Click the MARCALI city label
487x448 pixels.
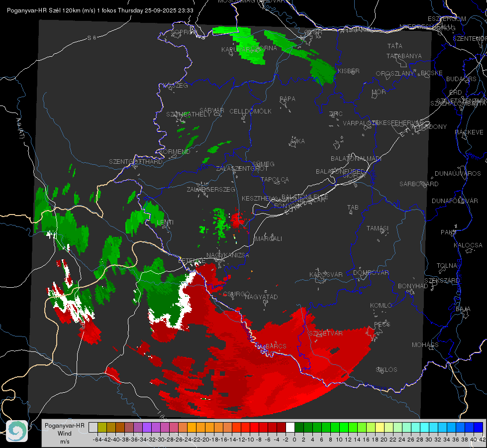point(268,238)
